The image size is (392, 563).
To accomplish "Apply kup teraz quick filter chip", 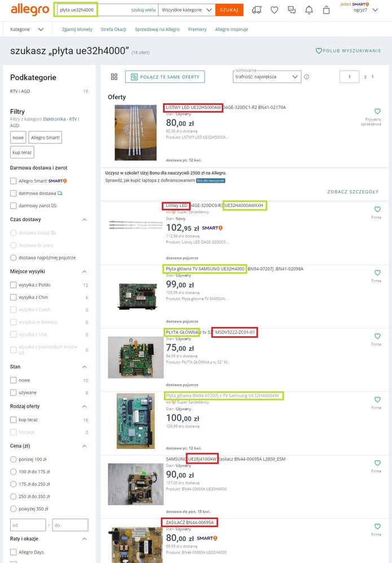I will (x=22, y=152).
